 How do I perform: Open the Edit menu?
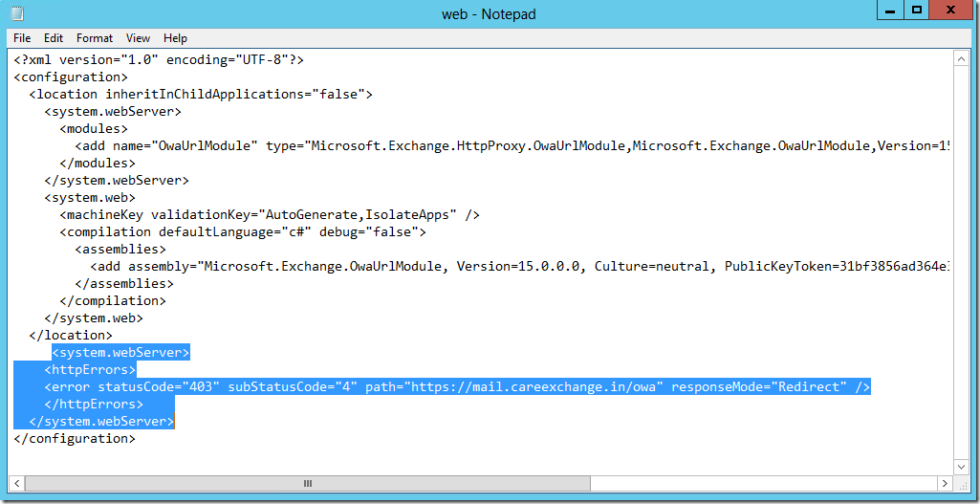pos(54,38)
